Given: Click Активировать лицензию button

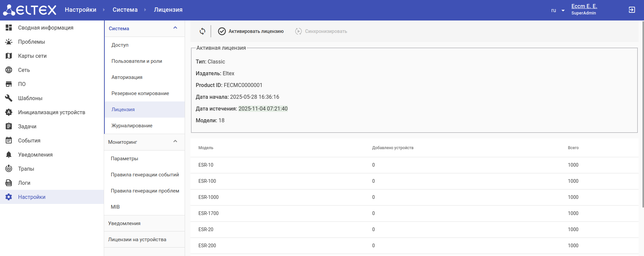Looking at the screenshot, I should point(251,31).
